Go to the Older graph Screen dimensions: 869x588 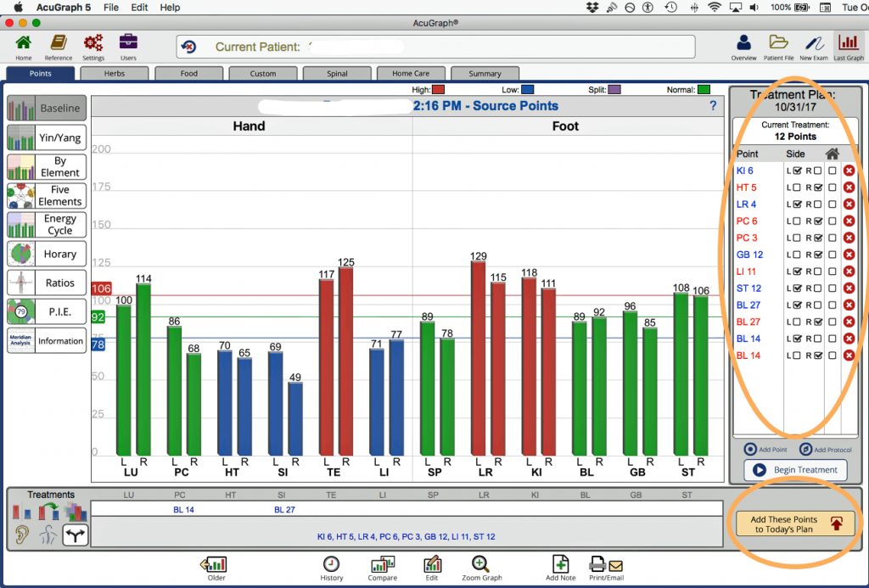216,568
